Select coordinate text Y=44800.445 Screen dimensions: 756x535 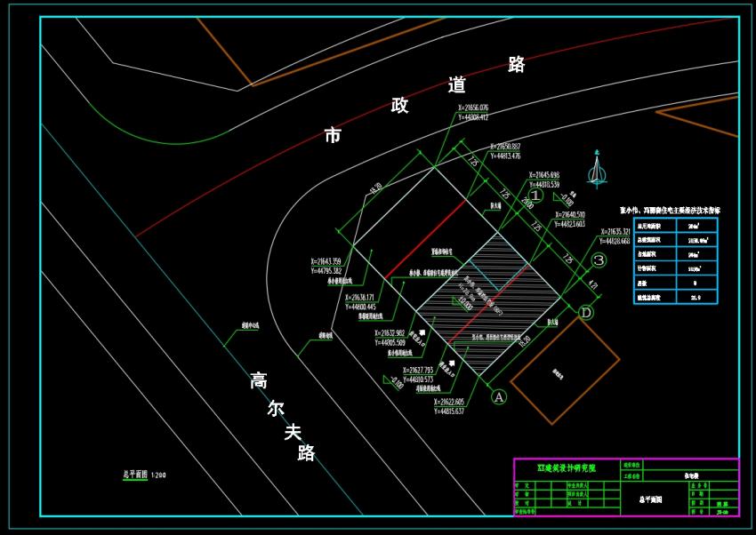click(x=360, y=307)
